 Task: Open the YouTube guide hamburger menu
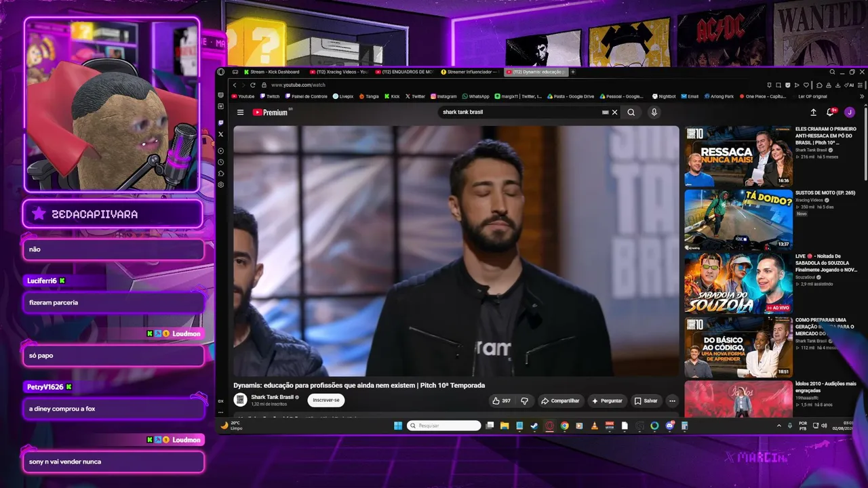(x=240, y=113)
